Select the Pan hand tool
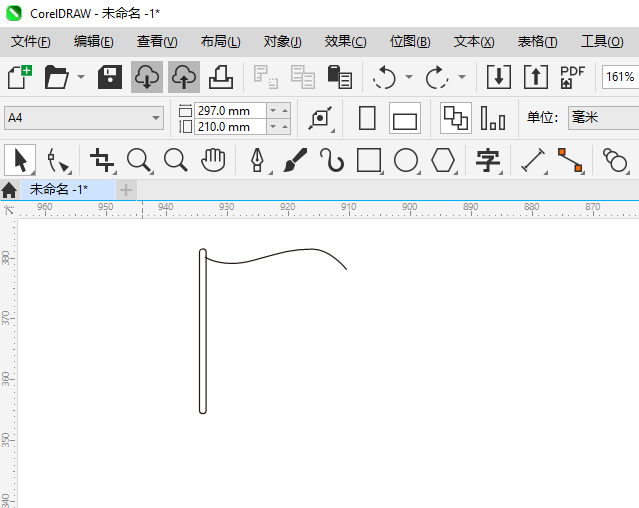 [x=213, y=160]
